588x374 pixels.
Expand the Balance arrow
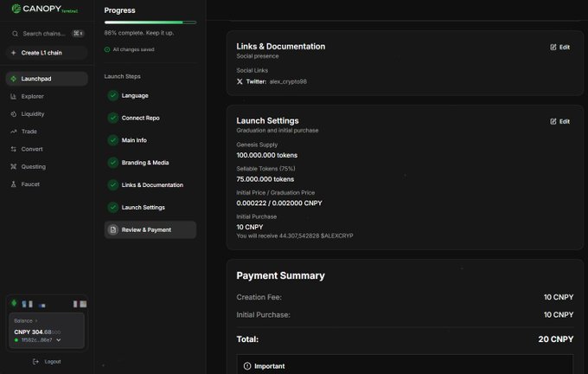36,320
